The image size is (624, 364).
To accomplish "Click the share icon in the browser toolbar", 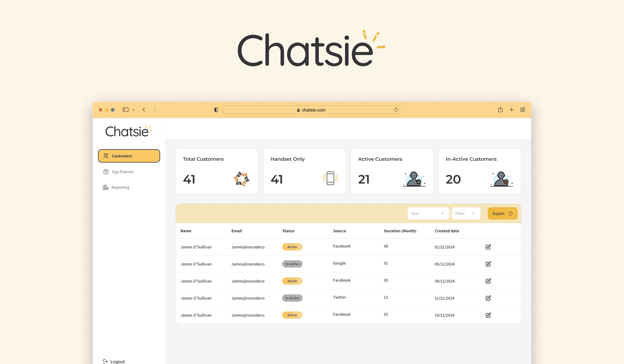I will pyautogui.click(x=500, y=110).
